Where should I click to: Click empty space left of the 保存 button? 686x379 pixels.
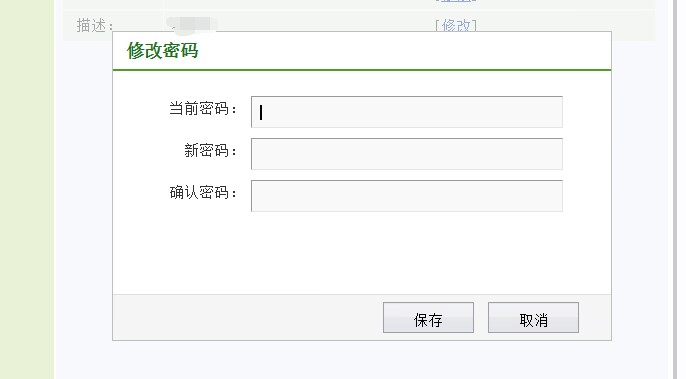(248, 318)
